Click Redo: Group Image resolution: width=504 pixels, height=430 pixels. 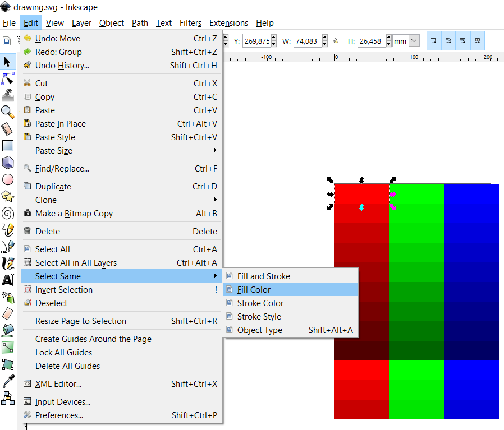pos(121,52)
